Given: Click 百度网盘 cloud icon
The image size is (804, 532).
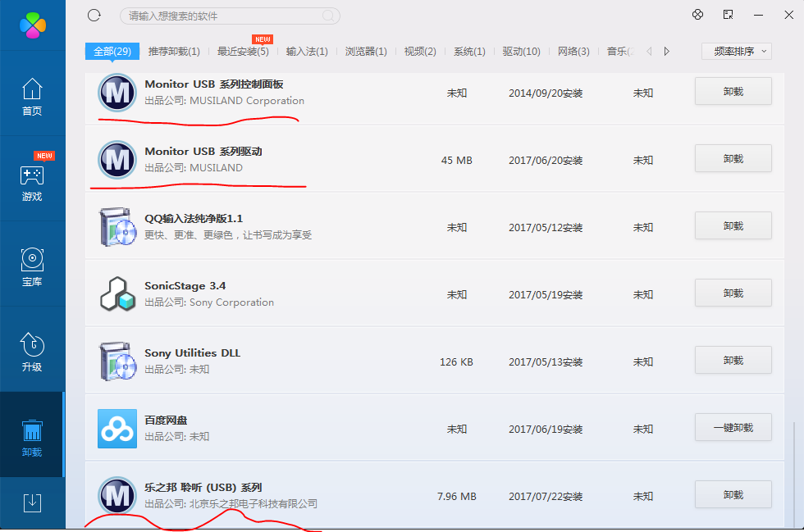Looking at the screenshot, I should click(117, 429).
